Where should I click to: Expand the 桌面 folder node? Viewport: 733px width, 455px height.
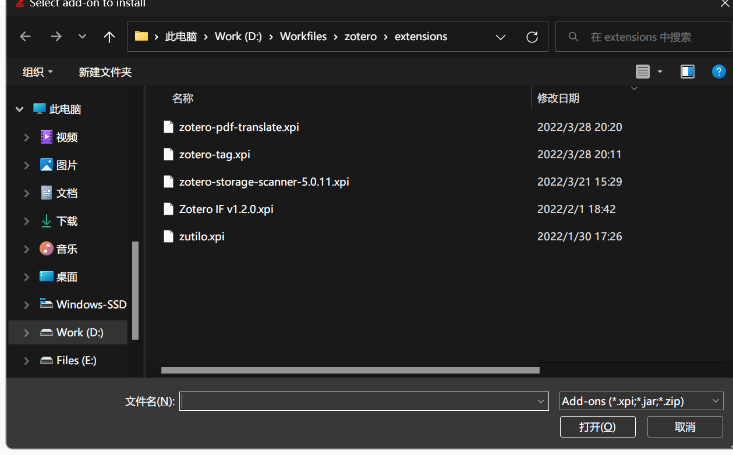tap(27, 277)
